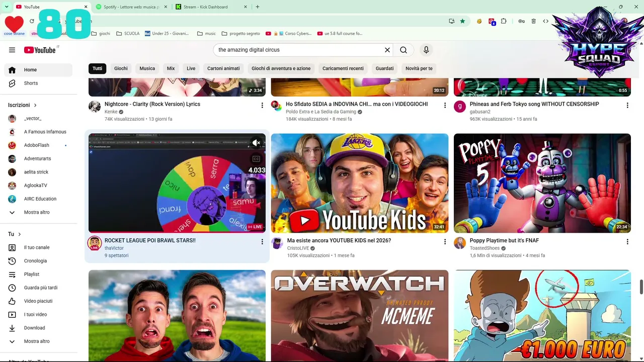Select the Giochi filter chip
Screen dimensions: 644x362
[121, 68]
